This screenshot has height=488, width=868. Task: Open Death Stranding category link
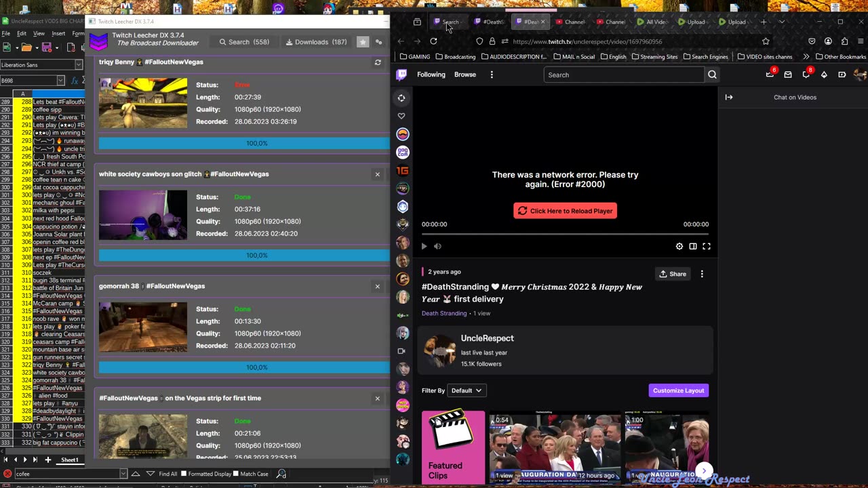pos(444,313)
